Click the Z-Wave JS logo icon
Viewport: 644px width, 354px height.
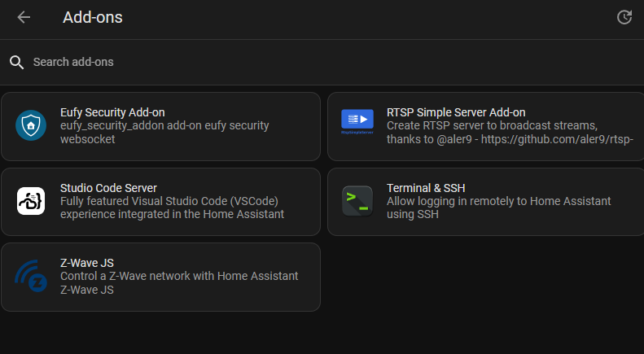pos(31,276)
